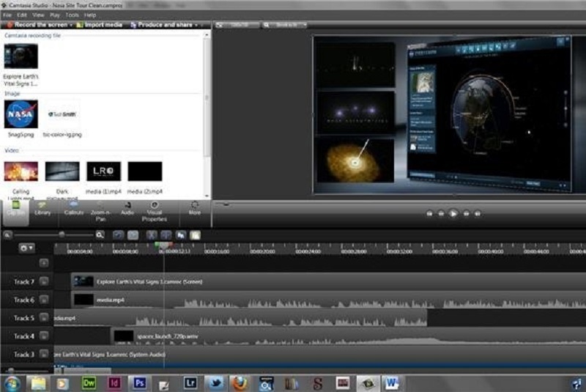The image size is (586, 392).
Task: Select the media (2).mp4 video thumbnail
Action: coord(144,171)
